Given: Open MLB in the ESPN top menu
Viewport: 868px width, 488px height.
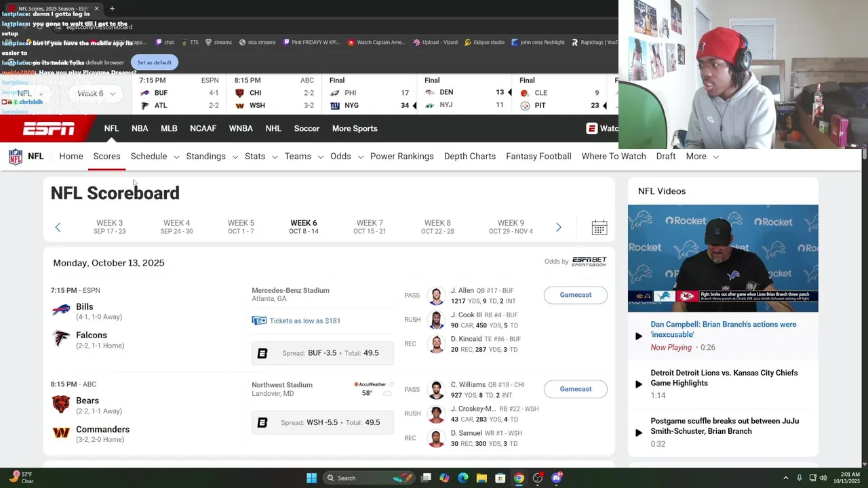Looking at the screenshot, I should (x=169, y=128).
